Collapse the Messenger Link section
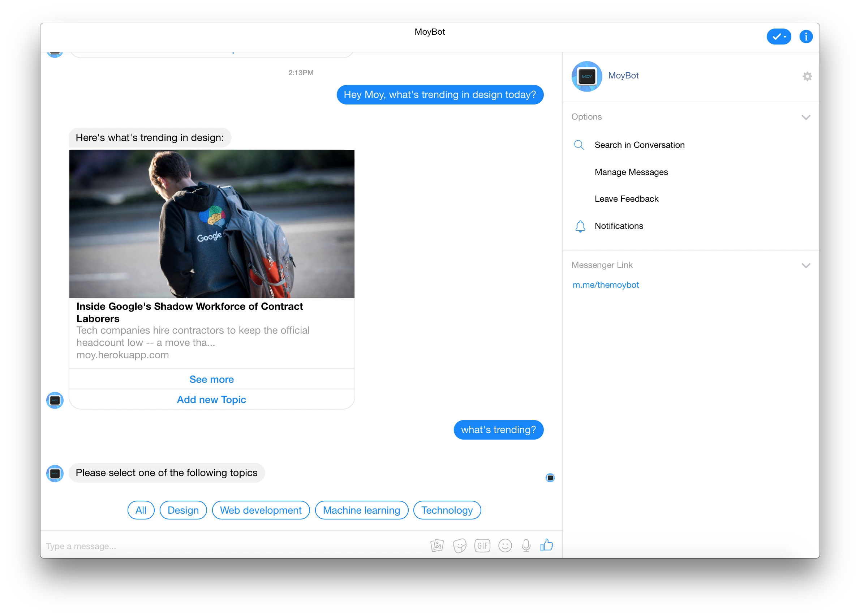Viewport: 860px width, 616px height. click(806, 265)
